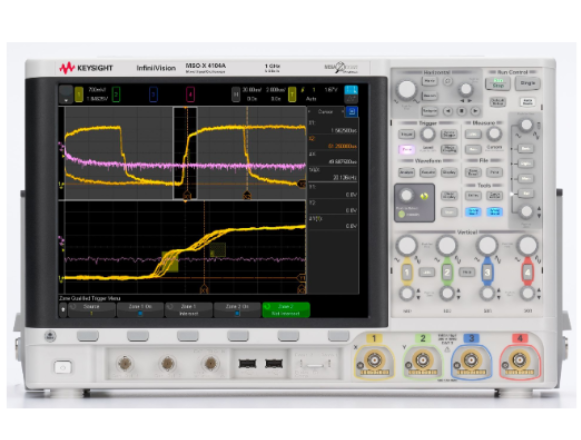Click the X2 cursor marker on the upper waveform
Image resolution: width=581 pixels, height=440 pixels.
247,195
